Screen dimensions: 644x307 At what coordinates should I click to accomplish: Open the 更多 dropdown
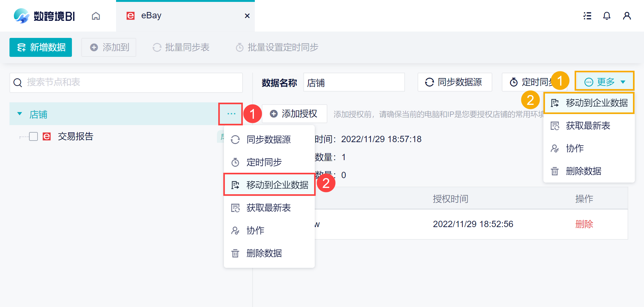[x=604, y=82]
